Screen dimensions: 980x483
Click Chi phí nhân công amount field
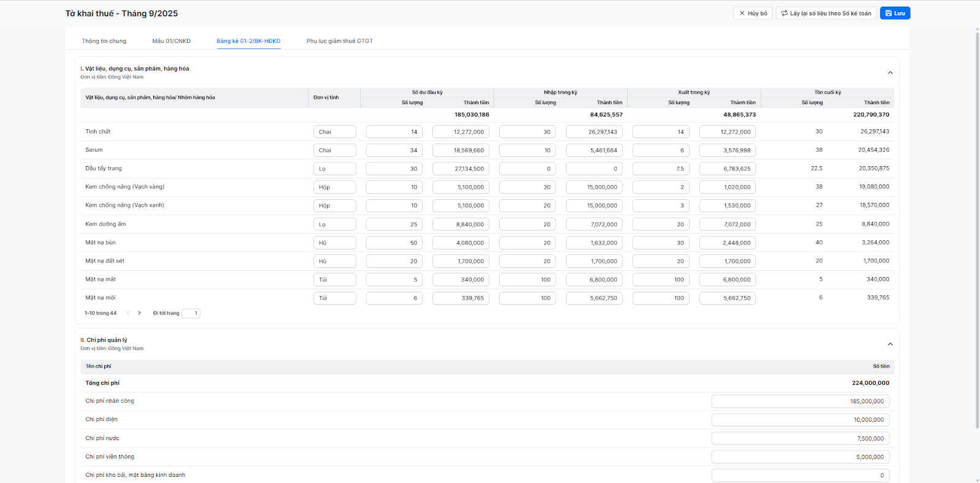click(800, 401)
